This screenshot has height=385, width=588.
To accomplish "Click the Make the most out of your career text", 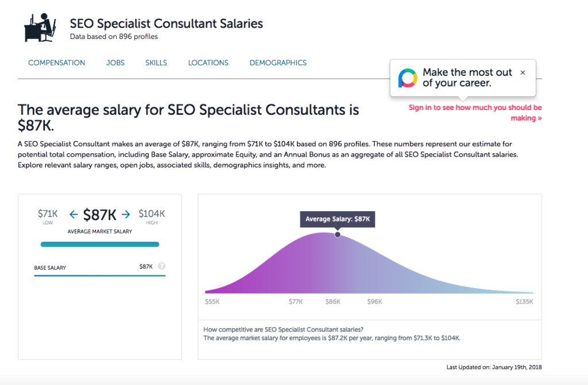I will [467, 77].
